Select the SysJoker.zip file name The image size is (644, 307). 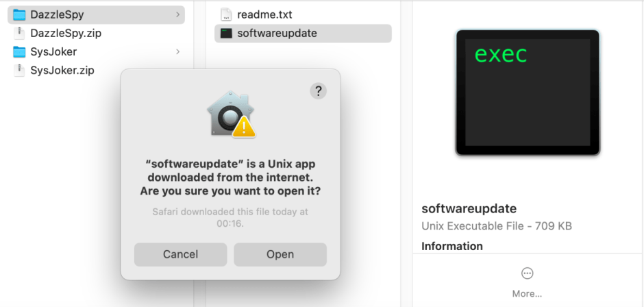[x=62, y=70]
